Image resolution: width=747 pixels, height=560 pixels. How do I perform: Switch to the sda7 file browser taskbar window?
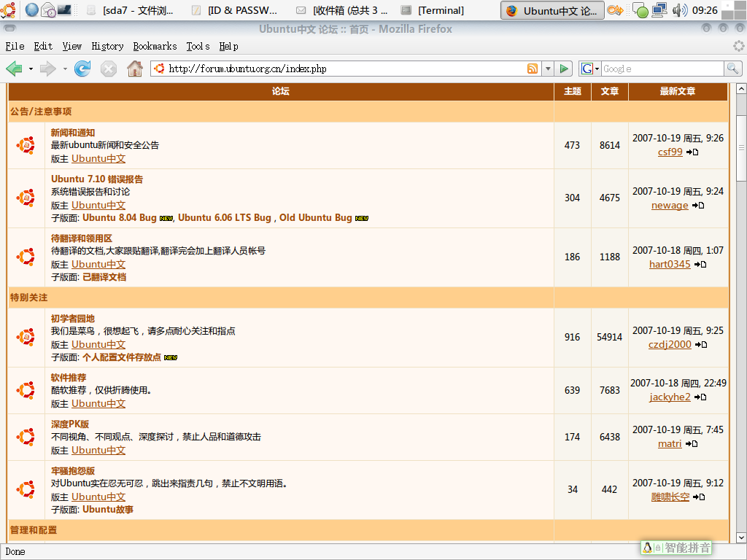click(x=131, y=10)
